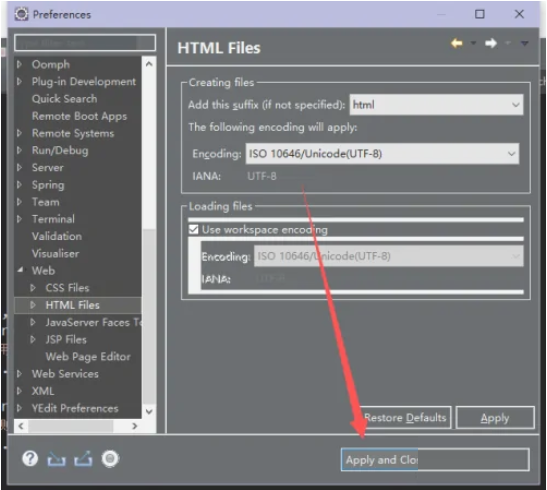Maximize the Preferences window
This screenshot has width=547, height=490.
(x=480, y=14)
